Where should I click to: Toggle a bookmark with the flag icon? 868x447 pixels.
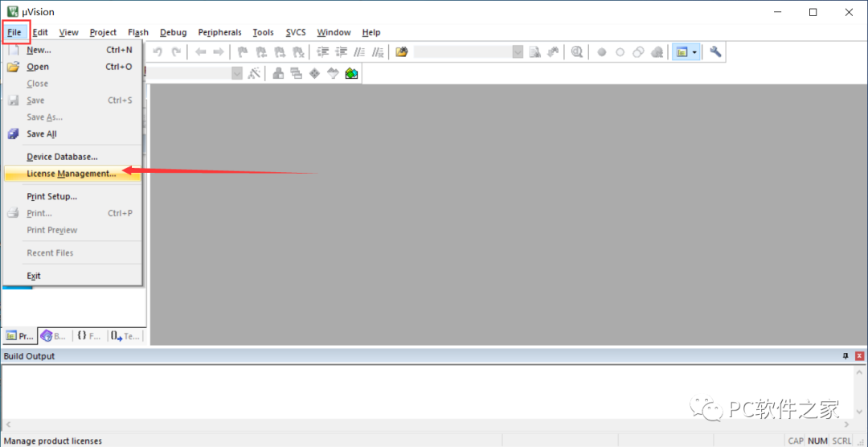pyautogui.click(x=243, y=52)
